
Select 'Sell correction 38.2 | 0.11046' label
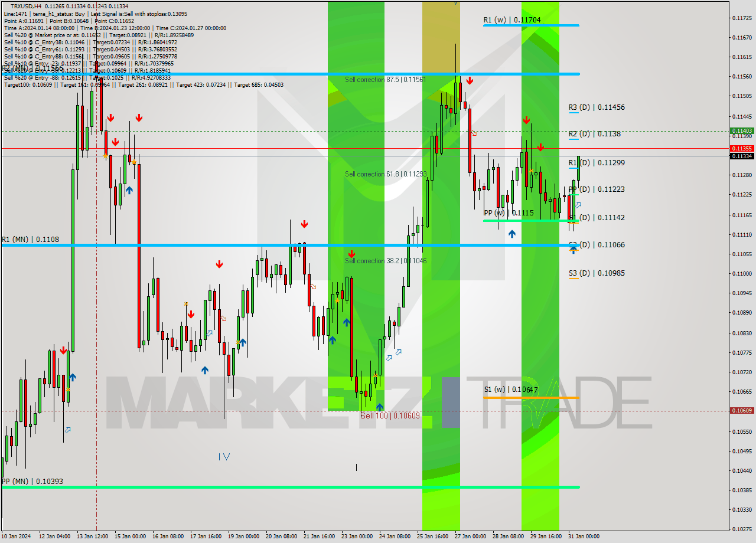coord(385,261)
